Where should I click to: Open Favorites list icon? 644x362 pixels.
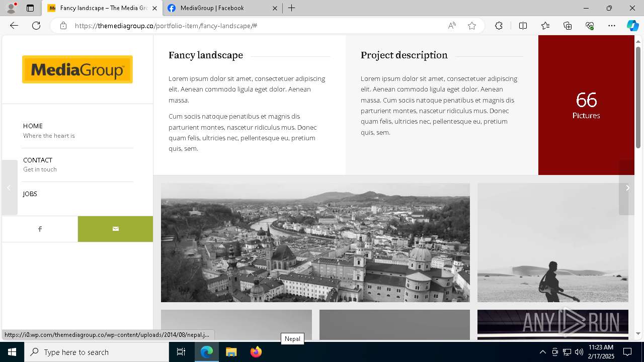545,26
